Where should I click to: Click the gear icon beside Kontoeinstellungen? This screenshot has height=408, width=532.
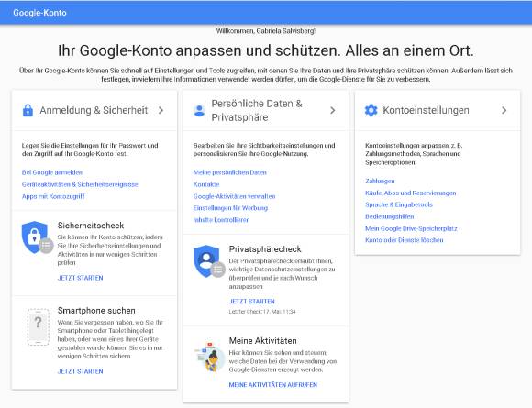pos(371,111)
